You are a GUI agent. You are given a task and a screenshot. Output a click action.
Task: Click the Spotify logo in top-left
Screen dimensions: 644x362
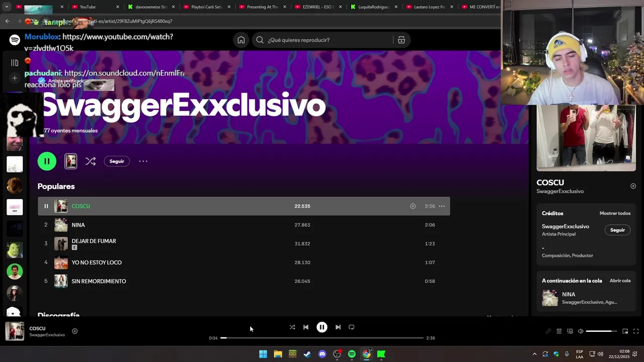click(x=15, y=40)
